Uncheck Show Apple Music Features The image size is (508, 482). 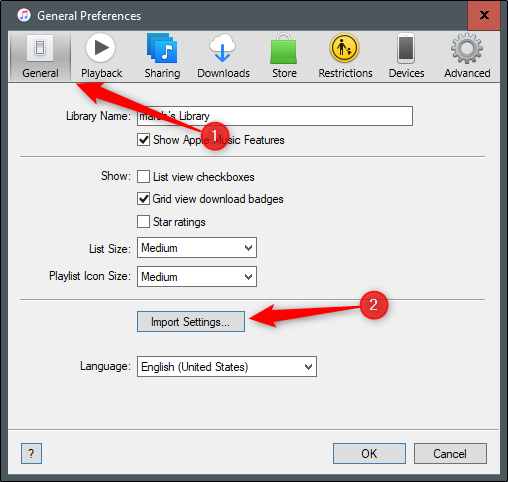tap(143, 140)
